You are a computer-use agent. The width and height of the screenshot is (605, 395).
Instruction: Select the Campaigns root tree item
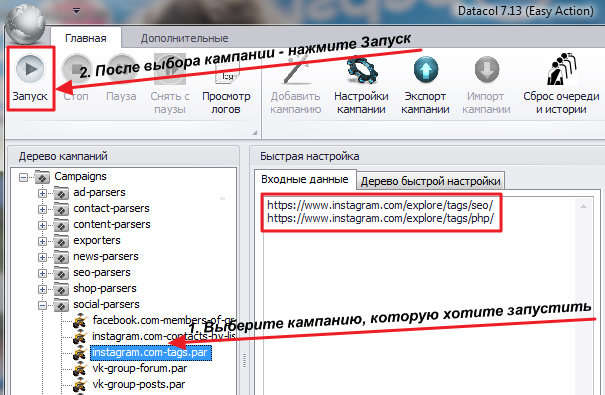tap(80, 176)
